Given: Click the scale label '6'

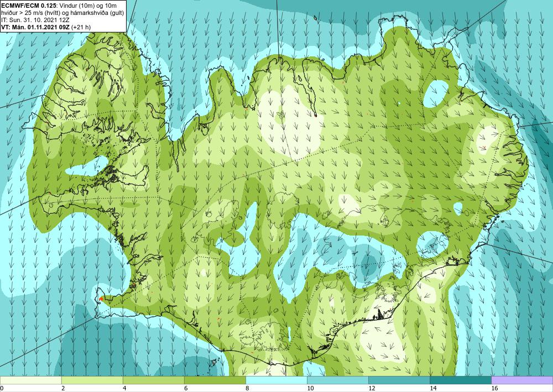Looking at the screenshot, I should tap(186, 388).
